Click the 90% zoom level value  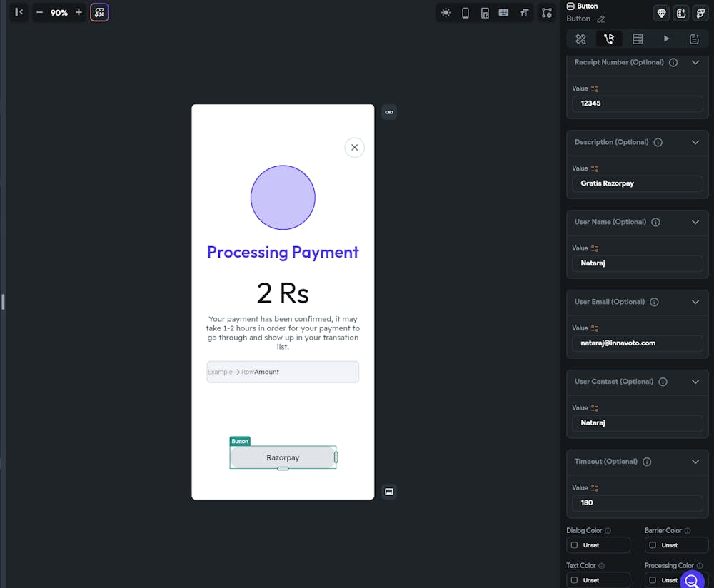pos(59,13)
